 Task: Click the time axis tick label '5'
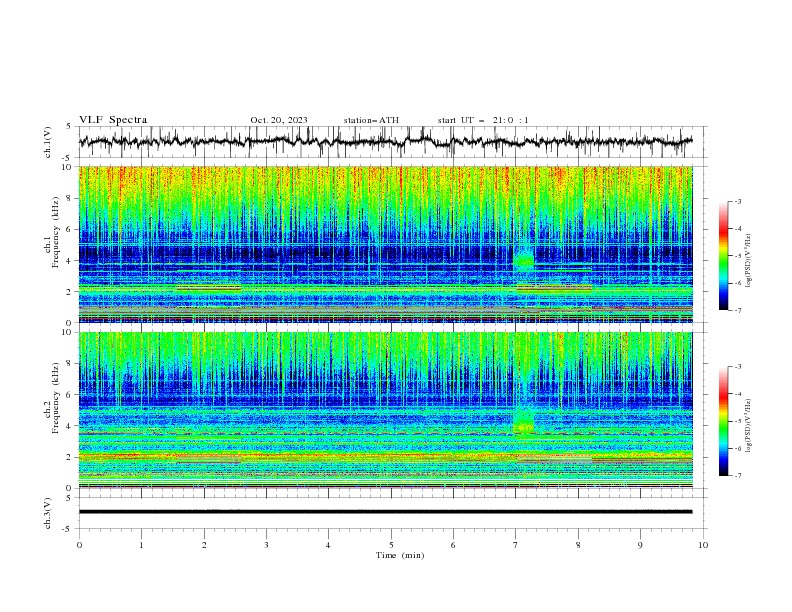tap(391, 545)
